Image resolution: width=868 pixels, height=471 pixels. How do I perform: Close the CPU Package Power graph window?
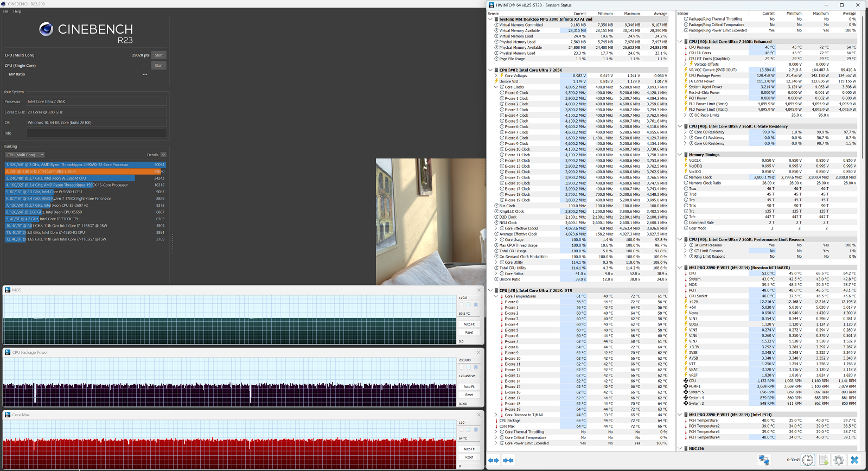pos(478,352)
